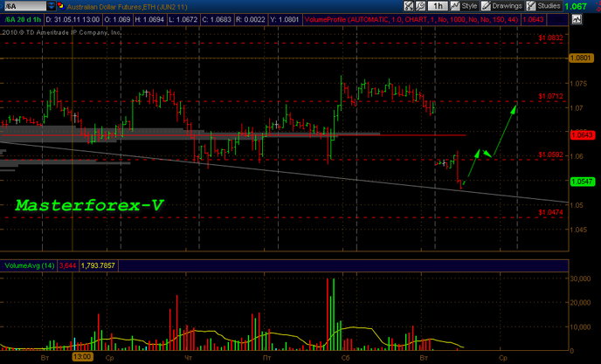Click the /6A symbol input field
This screenshot has width=601, height=364.
24,6
